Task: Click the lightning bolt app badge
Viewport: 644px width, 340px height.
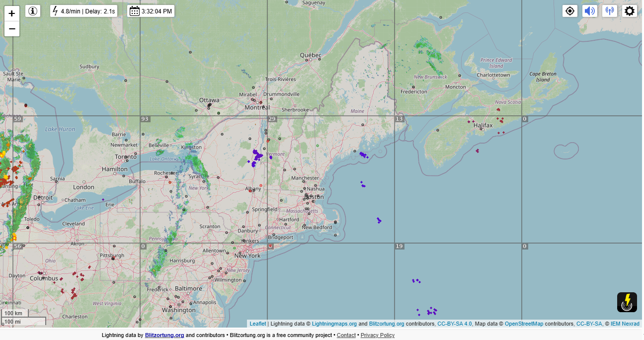Action: tap(627, 302)
